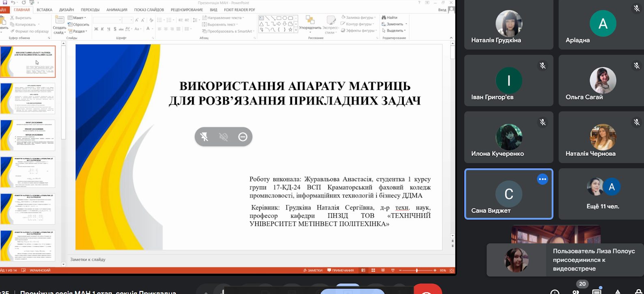
Task: Switch to the ВСТАВКА ribbon tab
Action: coord(44,10)
